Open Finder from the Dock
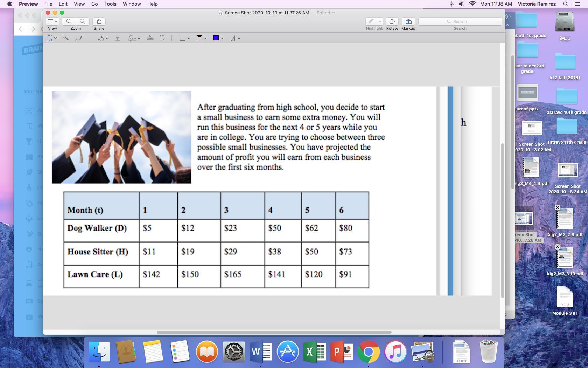The height and width of the screenshot is (368, 588). pos(99,352)
